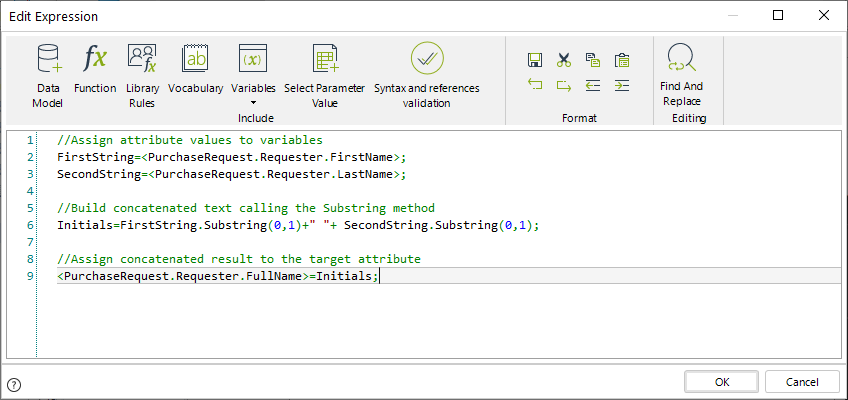Place cursor at end of FullName line 9

tap(380, 276)
